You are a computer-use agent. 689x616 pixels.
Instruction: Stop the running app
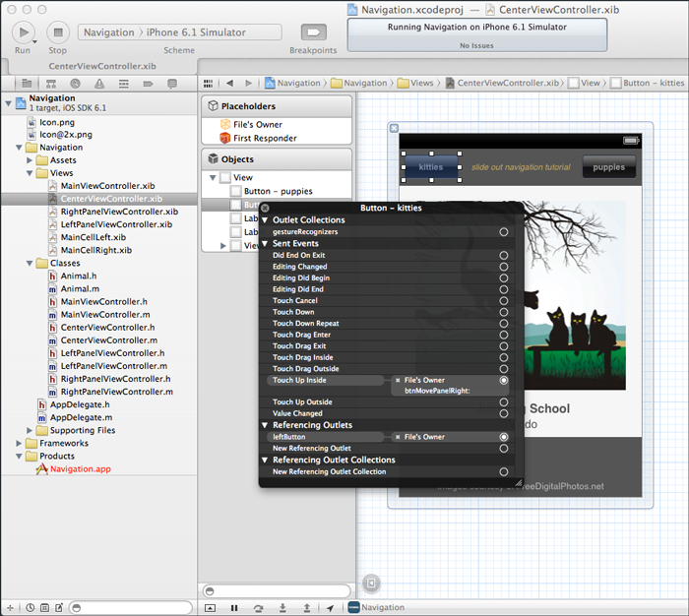[x=58, y=32]
